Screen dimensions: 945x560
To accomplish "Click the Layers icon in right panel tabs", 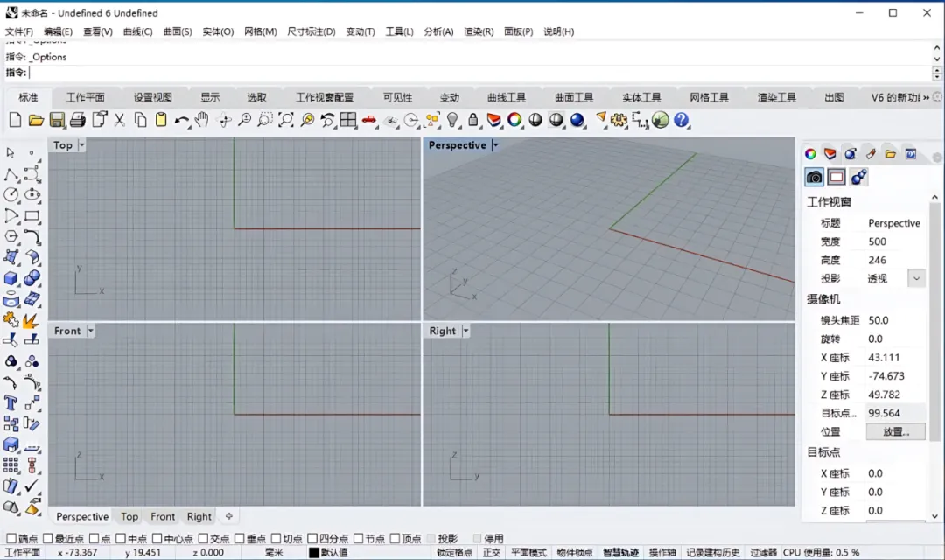I will 829,154.
